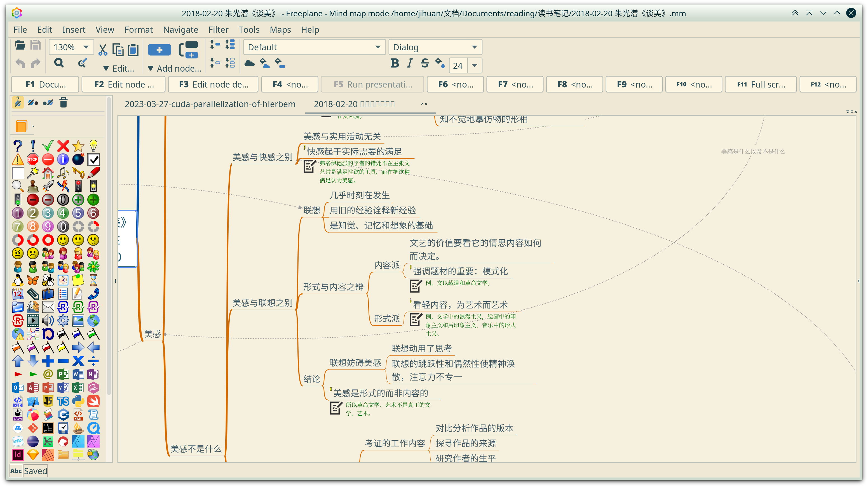Viewport: 868px width, 487px height.
Task: Close the current map tab small x
Action: click(x=426, y=104)
